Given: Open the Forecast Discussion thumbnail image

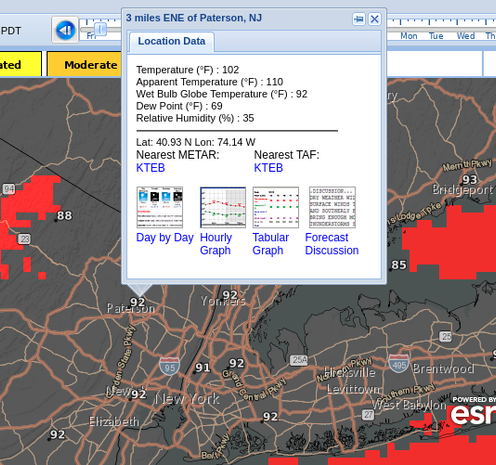Looking at the screenshot, I should (332, 207).
